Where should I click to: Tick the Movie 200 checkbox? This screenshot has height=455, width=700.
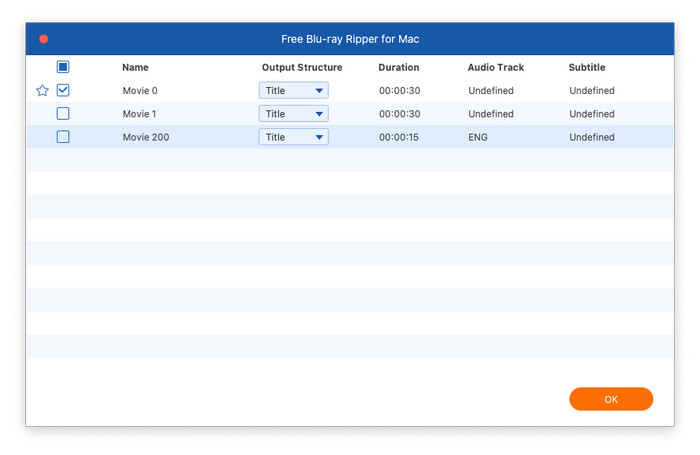click(63, 137)
